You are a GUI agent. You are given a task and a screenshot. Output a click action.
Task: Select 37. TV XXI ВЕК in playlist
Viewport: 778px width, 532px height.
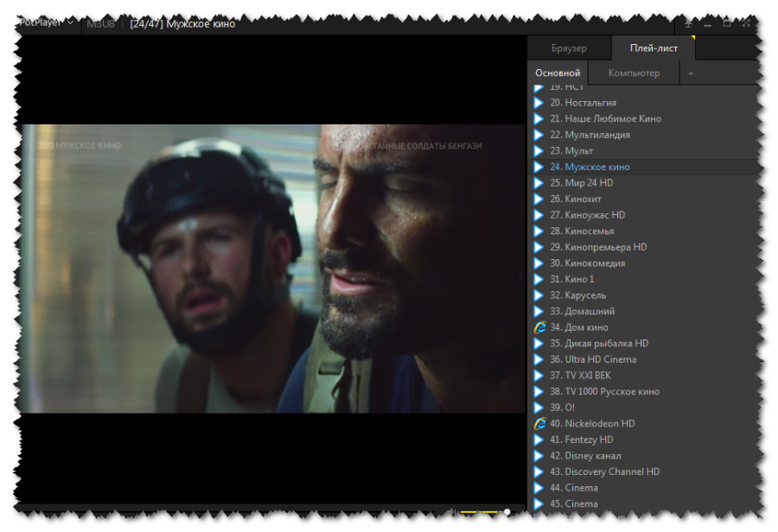644,376
